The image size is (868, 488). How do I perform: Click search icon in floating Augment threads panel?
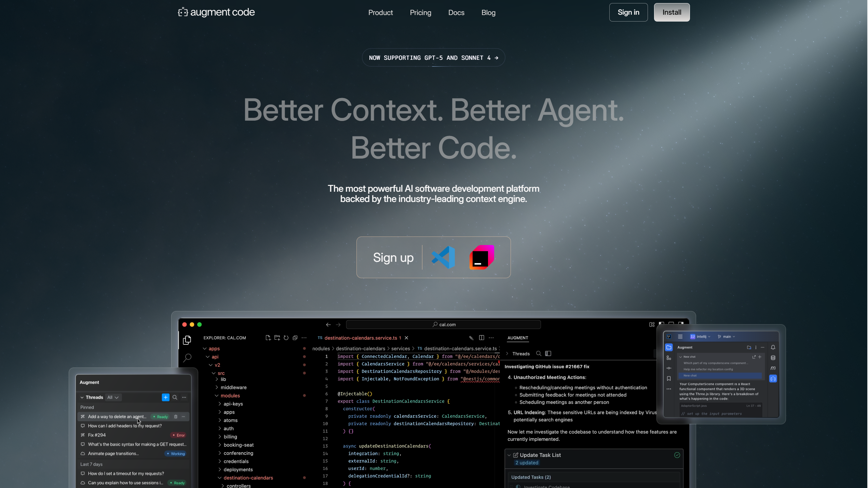pyautogui.click(x=175, y=397)
